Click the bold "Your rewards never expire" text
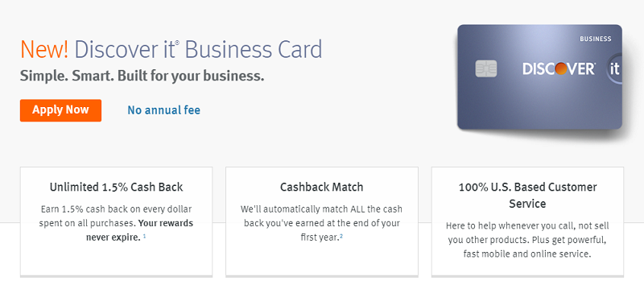Image resolution: width=644 pixels, height=293 pixels. (139, 230)
